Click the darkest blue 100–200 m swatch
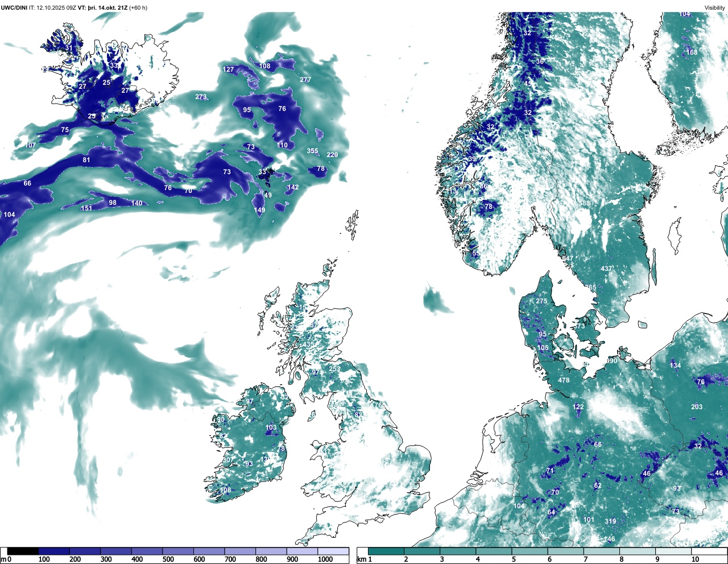 [54, 551]
